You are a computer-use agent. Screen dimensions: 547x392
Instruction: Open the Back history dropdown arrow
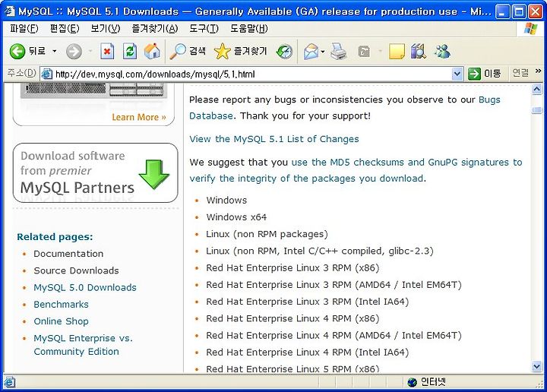[x=55, y=52]
